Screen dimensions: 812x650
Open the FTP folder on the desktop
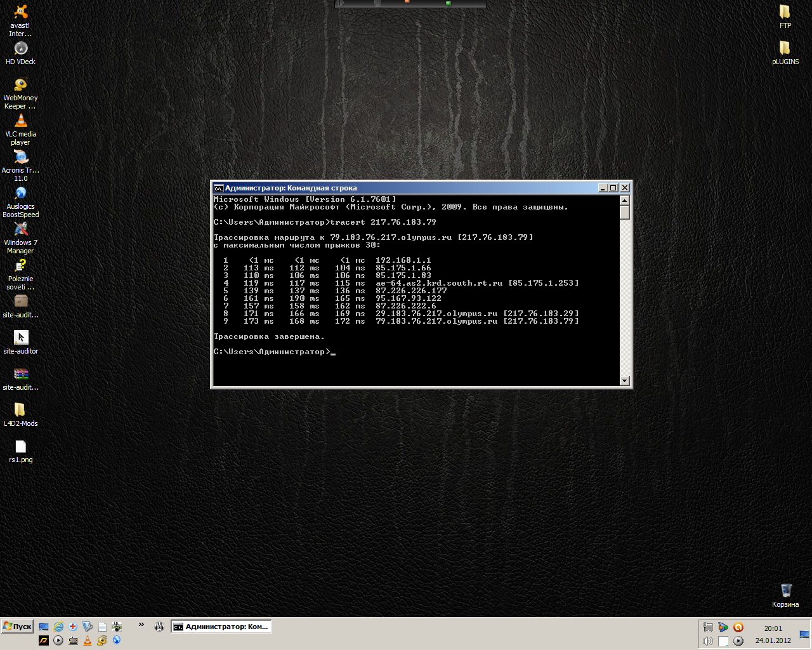tap(785, 12)
